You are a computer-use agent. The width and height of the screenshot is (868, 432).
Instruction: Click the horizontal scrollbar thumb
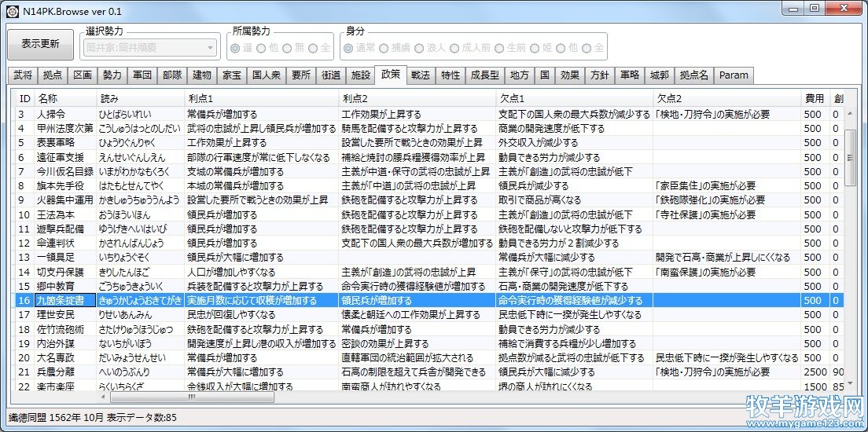pos(192,397)
